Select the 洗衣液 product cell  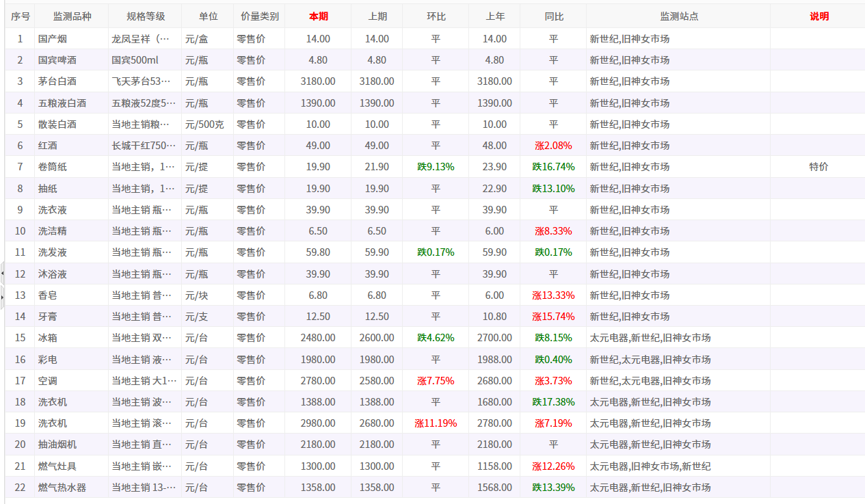point(71,210)
